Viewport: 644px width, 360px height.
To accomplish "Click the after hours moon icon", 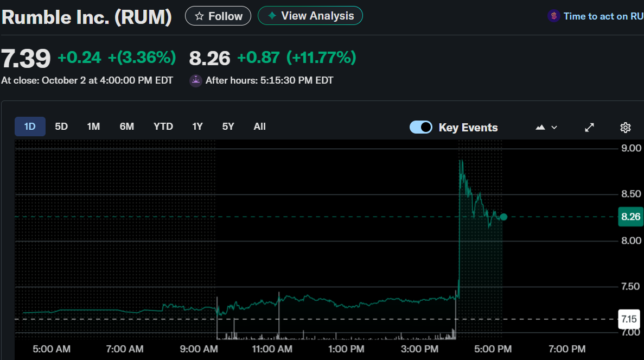I will (195, 80).
